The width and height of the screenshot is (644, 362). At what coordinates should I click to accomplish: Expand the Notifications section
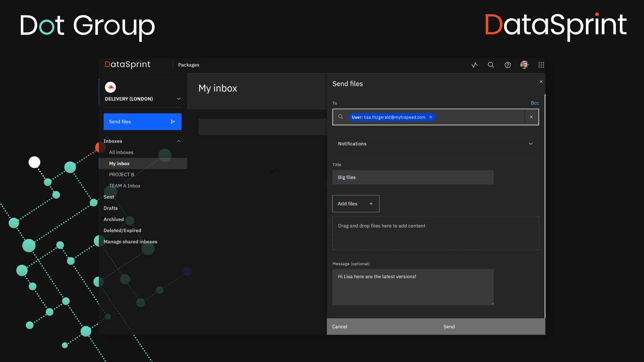435,144
